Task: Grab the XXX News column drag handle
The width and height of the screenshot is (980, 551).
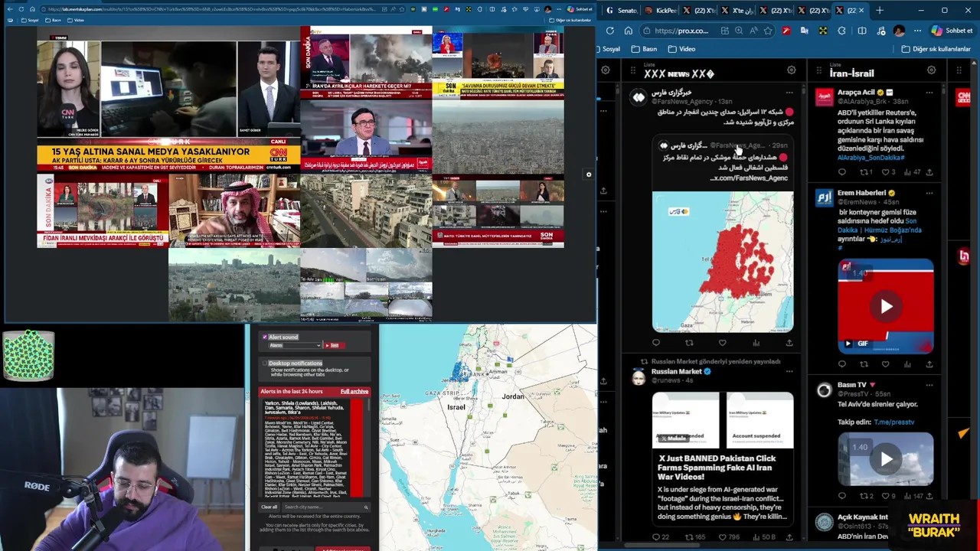Action: coord(633,70)
